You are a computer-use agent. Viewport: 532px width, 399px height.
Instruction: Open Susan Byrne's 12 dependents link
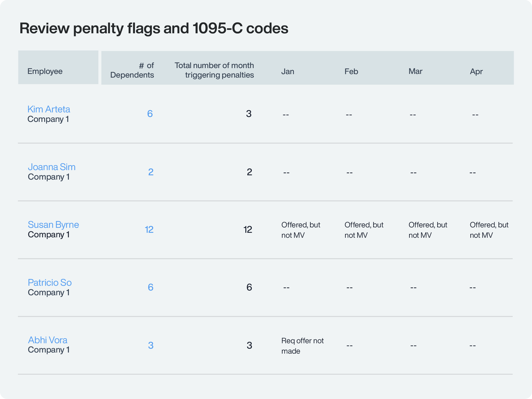tap(149, 230)
